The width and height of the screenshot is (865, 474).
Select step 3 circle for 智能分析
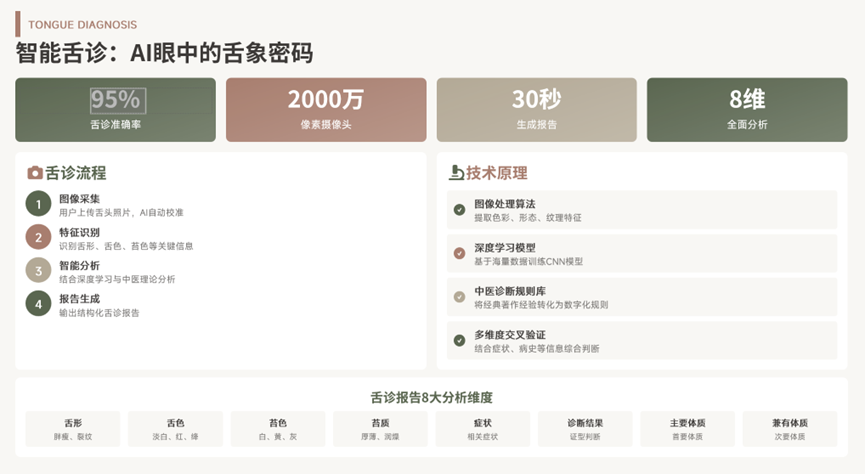point(38,271)
